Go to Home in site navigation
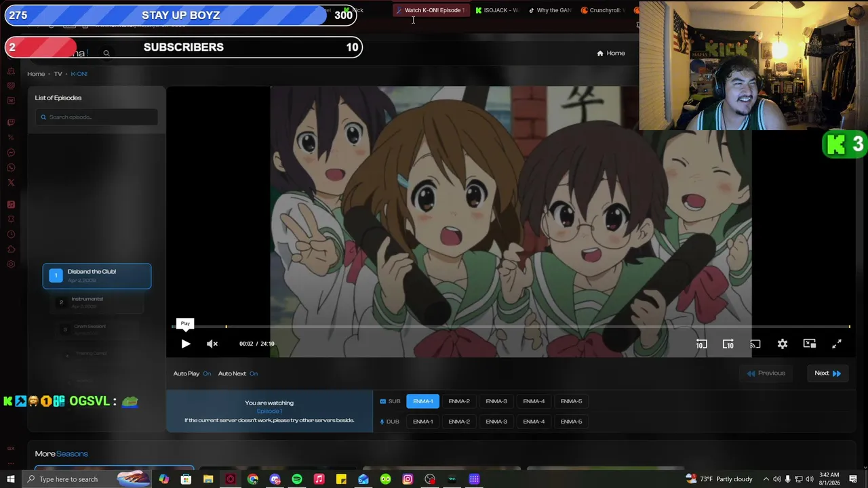Image resolution: width=868 pixels, height=488 pixels. pos(611,53)
